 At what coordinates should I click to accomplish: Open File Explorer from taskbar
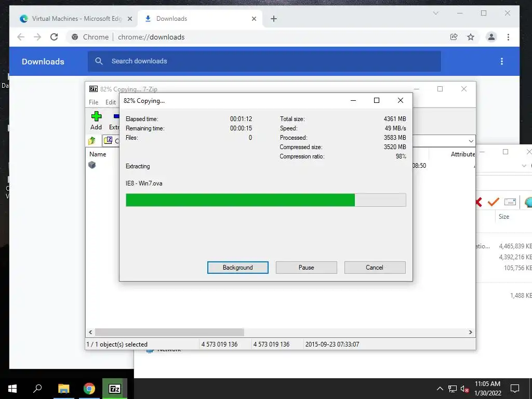(63, 389)
